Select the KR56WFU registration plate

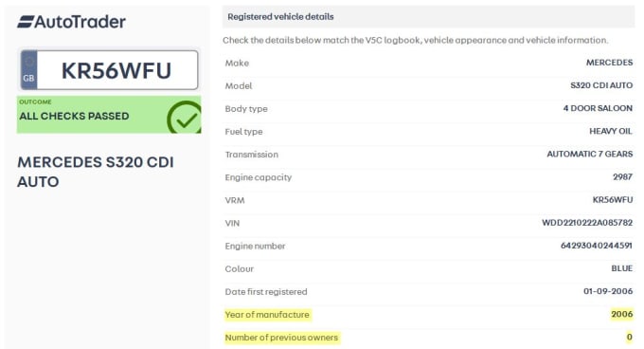109,70
